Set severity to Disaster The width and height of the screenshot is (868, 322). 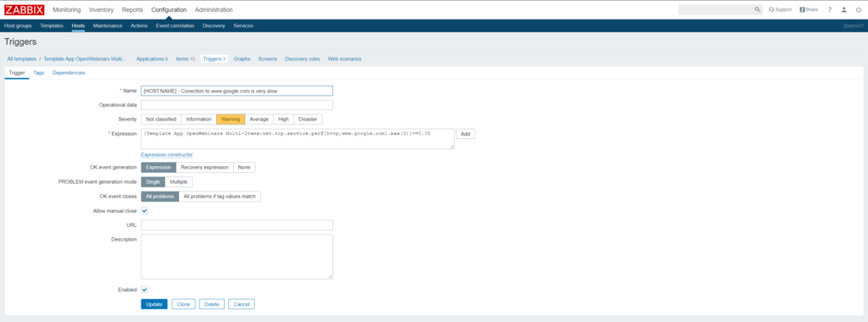click(308, 119)
